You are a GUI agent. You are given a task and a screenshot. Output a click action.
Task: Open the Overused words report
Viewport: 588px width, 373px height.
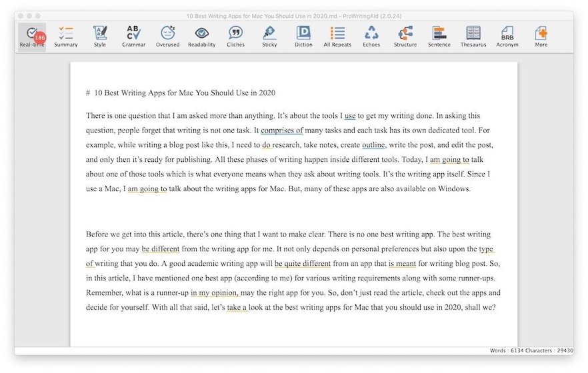click(x=167, y=36)
